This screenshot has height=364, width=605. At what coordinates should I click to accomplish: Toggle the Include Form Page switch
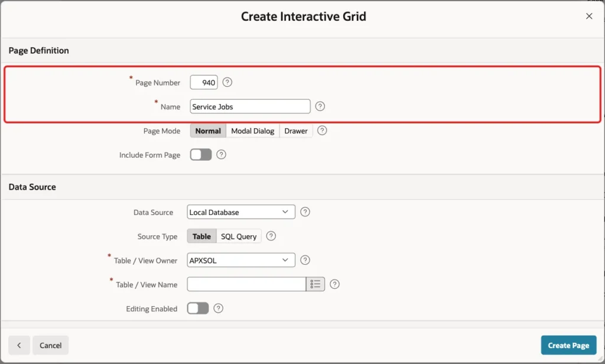point(201,154)
